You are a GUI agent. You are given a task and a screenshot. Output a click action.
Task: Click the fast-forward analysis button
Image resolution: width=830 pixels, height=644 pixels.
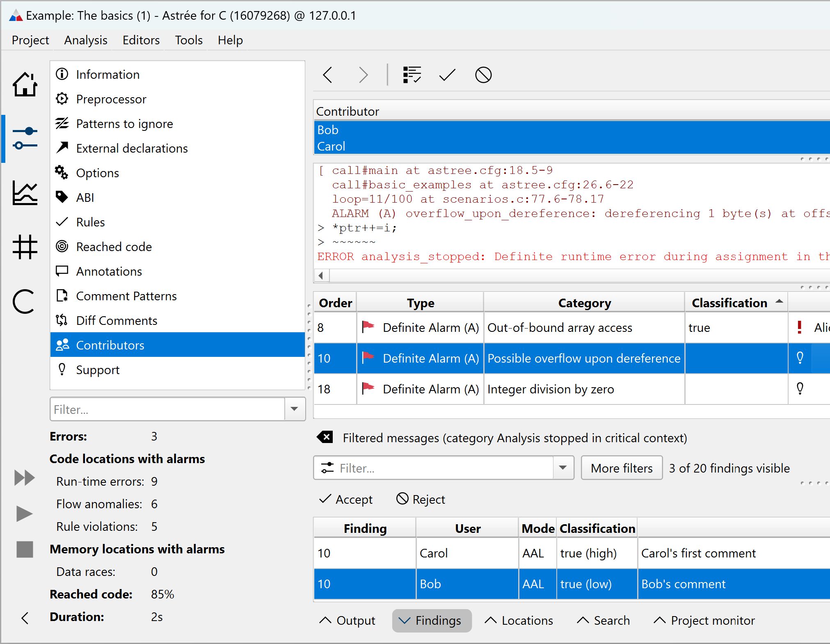tap(25, 478)
